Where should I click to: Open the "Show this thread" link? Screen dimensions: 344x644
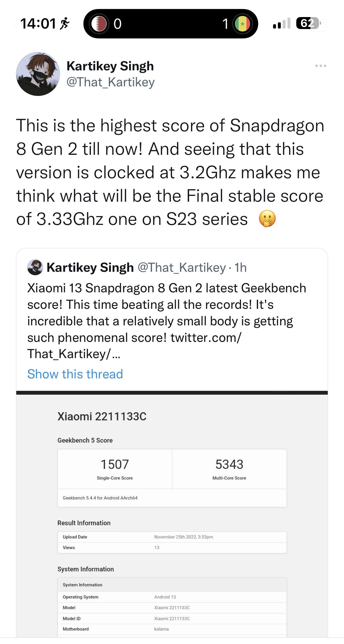tap(75, 374)
